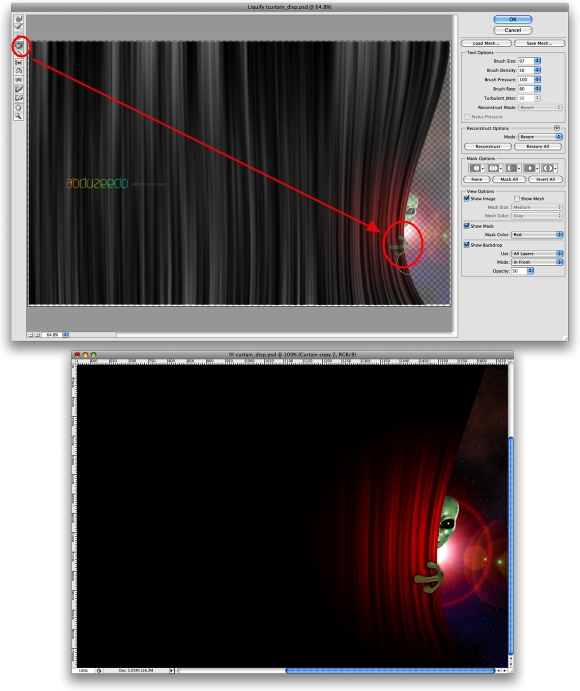Open the Brush Size dropdown arrow
Screen dimensions: 580x691
537,61
